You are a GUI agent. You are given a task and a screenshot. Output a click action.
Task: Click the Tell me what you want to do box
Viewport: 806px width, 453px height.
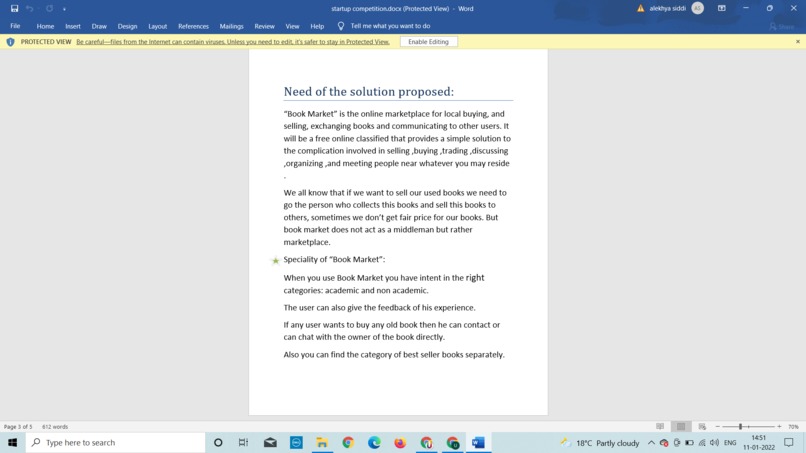coord(390,26)
